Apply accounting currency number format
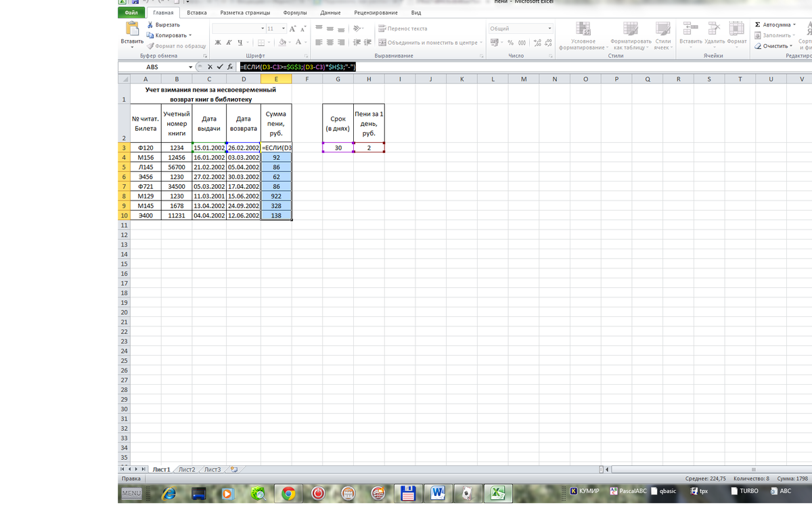Viewport: 812px width, 508px height. (494, 42)
